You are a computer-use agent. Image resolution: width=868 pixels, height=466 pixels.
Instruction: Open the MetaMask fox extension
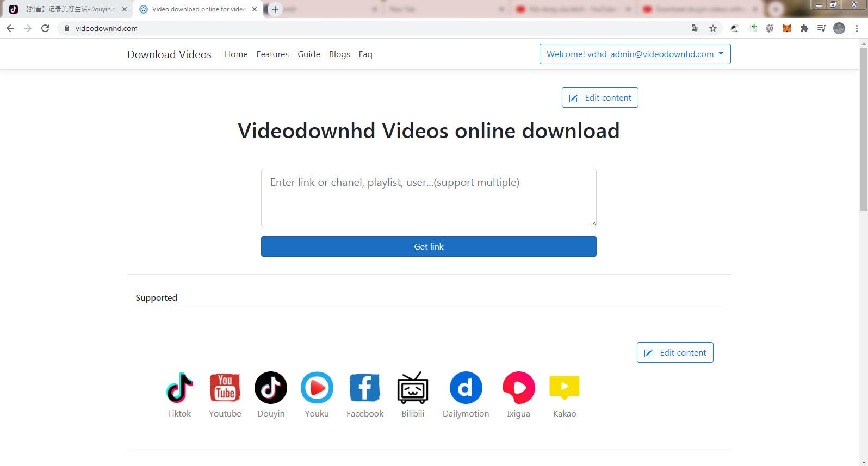(786, 28)
